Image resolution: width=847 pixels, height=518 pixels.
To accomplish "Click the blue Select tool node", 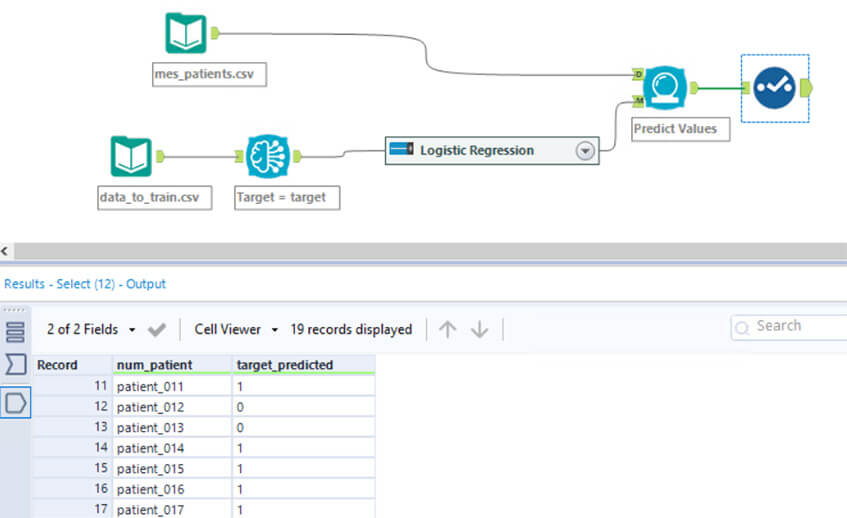I will point(774,88).
